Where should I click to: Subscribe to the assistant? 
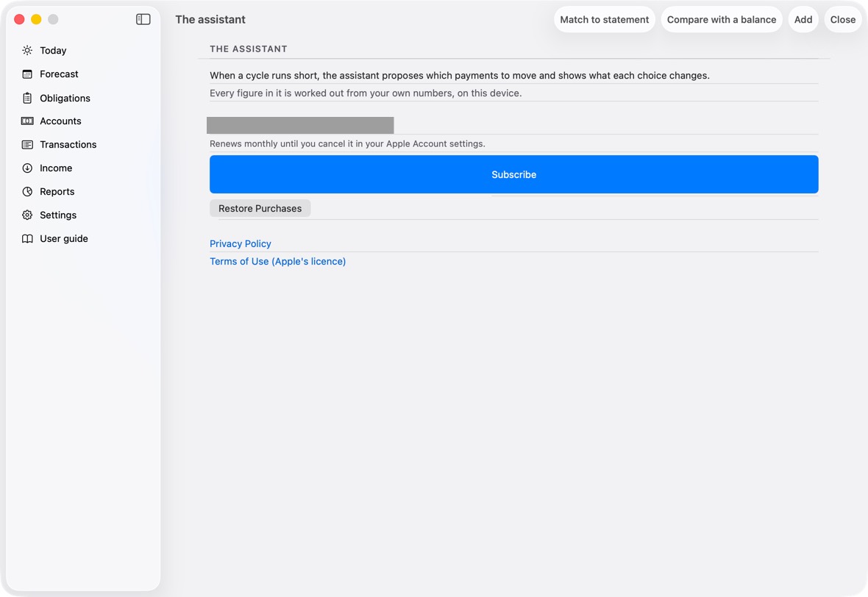[513, 174]
